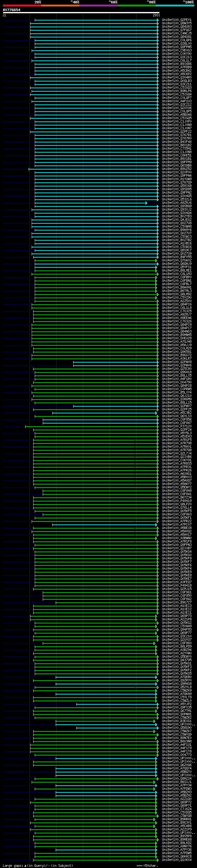Select label UniRef100_Q38L00
This screenshot has height=868, width=197.
tap(176, 44)
